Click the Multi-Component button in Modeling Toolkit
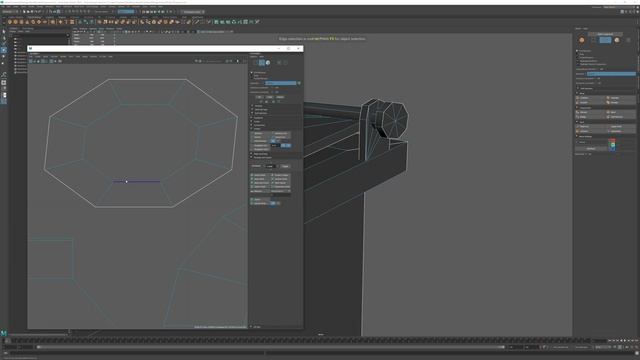The image size is (640, 360). (x=605, y=34)
